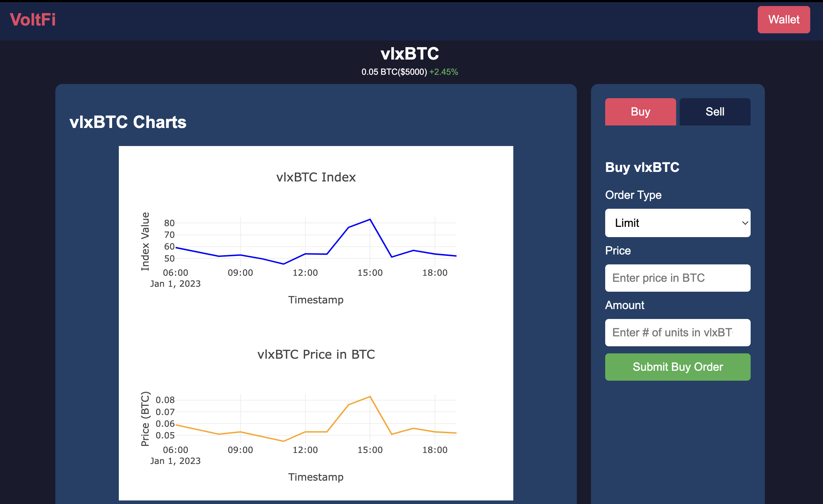
Task: Click the 0.08 tick on Price axis
Action: click(x=165, y=400)
